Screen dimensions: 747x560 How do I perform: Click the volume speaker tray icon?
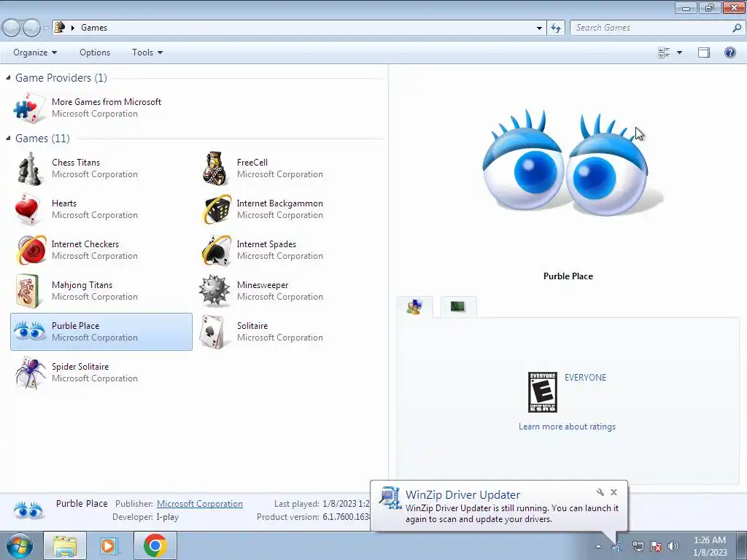tap(673, 546)
